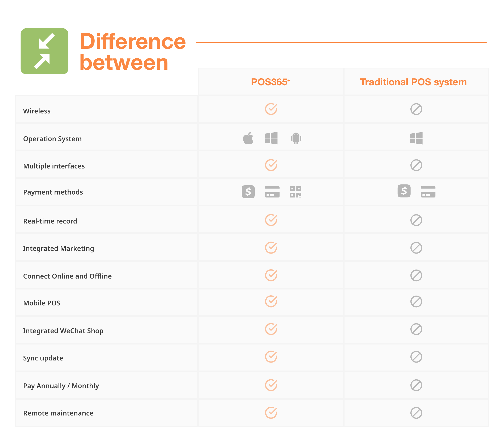Click the Pay Annually / Monthly row label
Screen dimensions: 504x447
[61, 385]
